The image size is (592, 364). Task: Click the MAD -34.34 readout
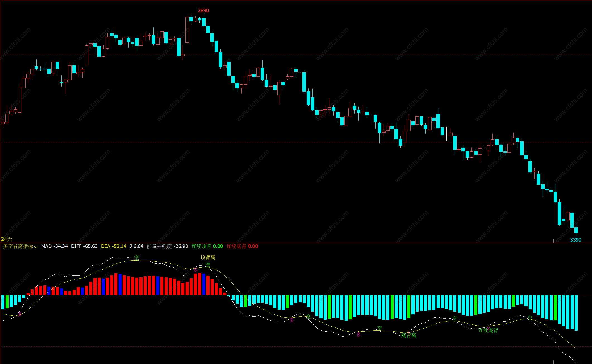click(x=54, y=246)
